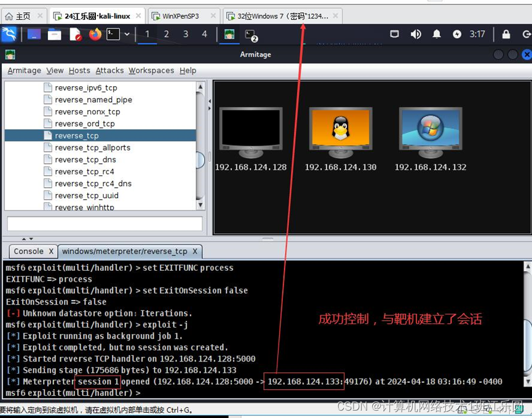The image size is (532, 418).
Task: Switch to workspace 2
Action: pyautogui.click(x=166, y=34)
